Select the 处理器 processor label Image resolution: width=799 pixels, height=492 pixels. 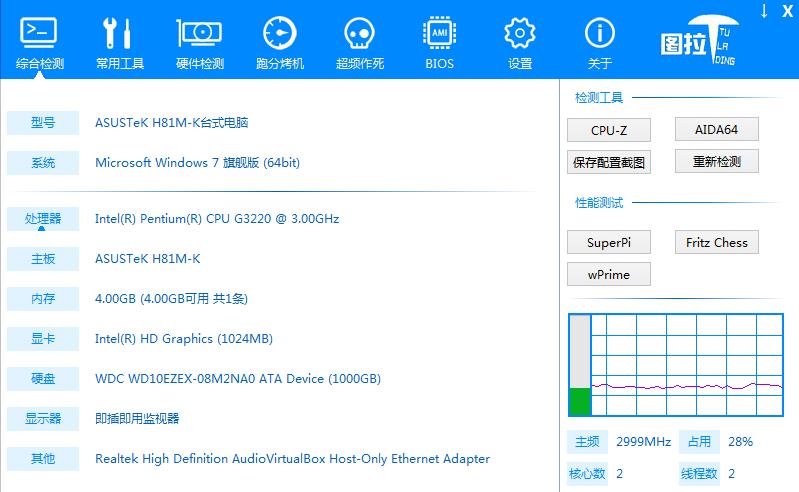click(42, 218)
